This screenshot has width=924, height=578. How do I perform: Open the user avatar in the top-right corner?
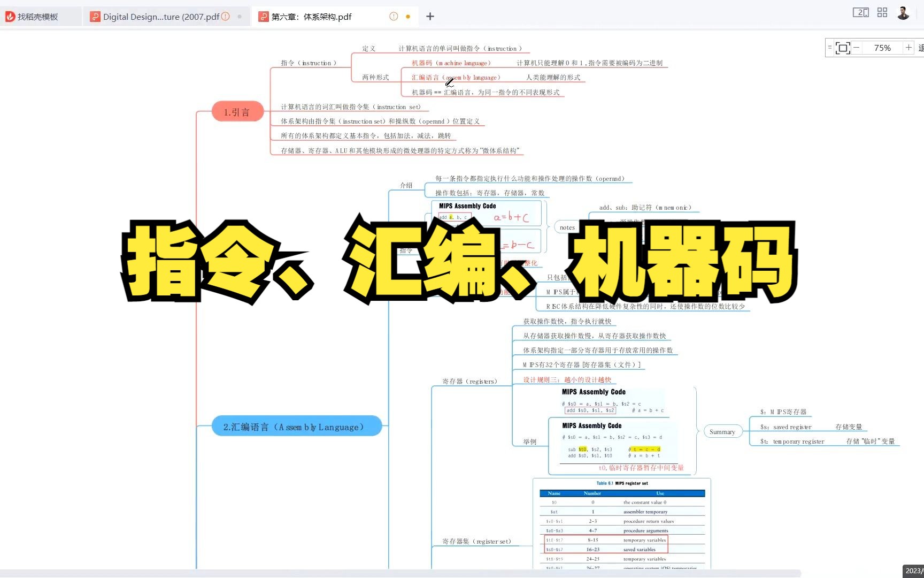(x=903, y=12)
